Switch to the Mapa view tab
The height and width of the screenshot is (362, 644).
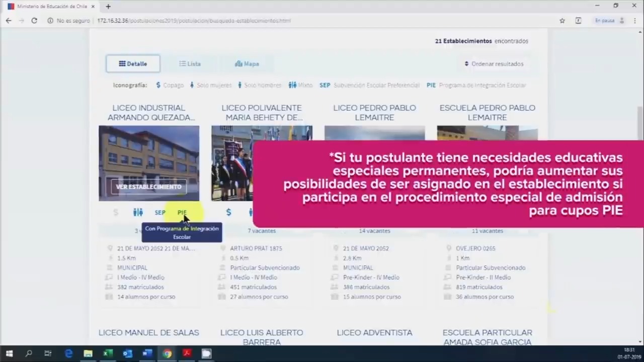pyautogui.click(x=247, y=64)
